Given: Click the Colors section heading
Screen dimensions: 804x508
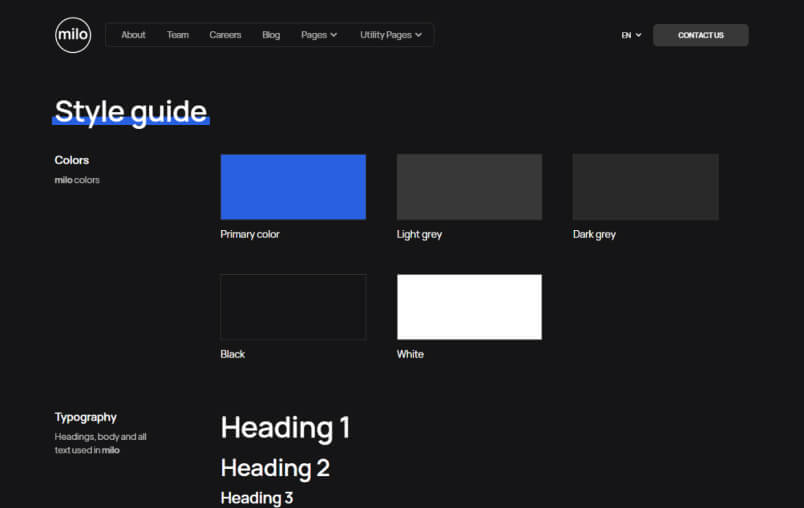Looking at the screenshot, I should point(72,160).
